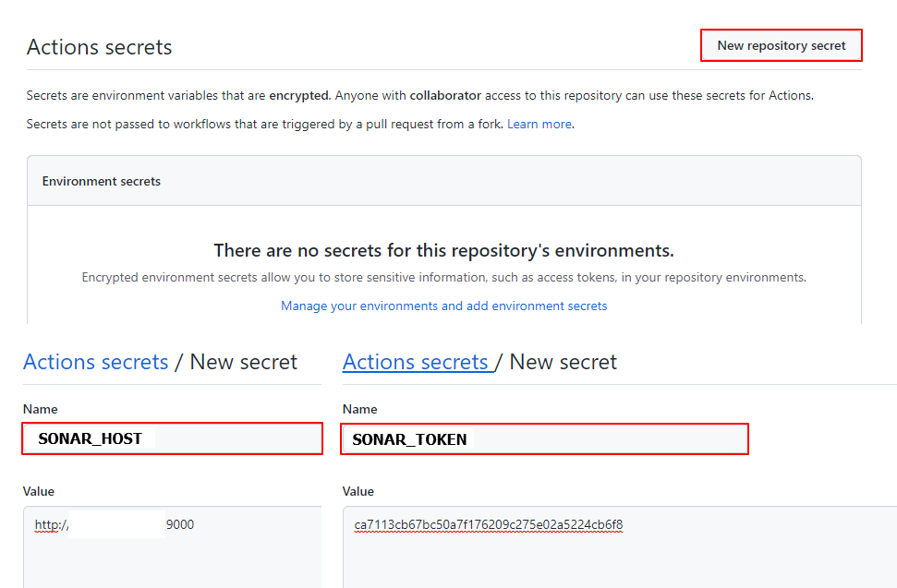Focus the Name field containing SONAR_HOST

(173, 438)
